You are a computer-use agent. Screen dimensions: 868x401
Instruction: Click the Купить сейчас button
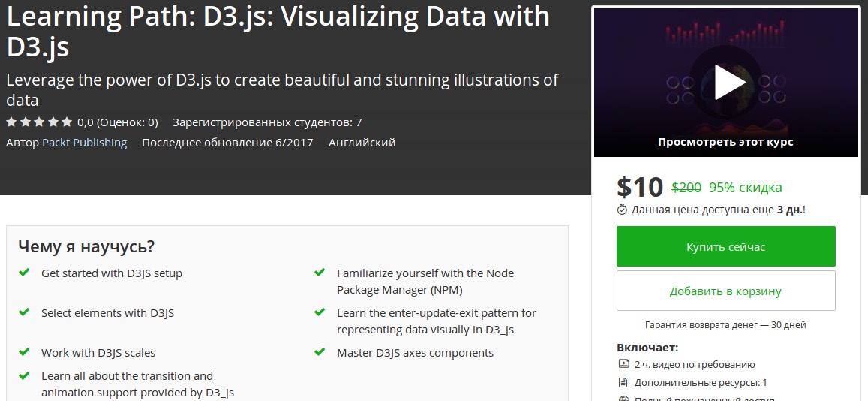click(x=725, y=246)
